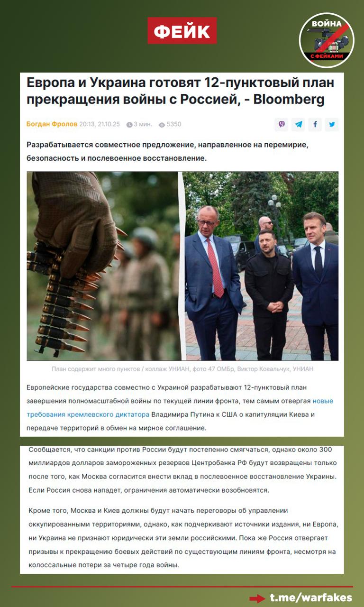The height and width of the screenshot is (607, 364).
Task: Click the paragraph beginning 'Кроме того, Москва и Киев'
Action: pos(183,538)
